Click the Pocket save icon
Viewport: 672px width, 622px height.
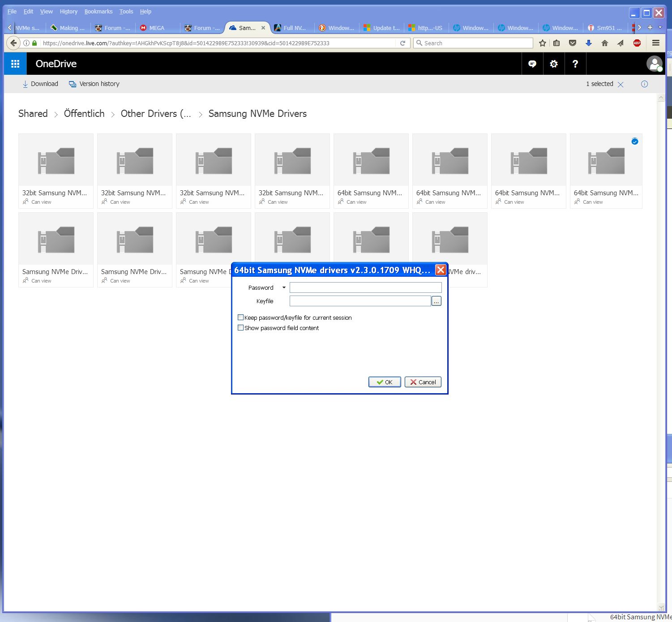click(573, 43)
